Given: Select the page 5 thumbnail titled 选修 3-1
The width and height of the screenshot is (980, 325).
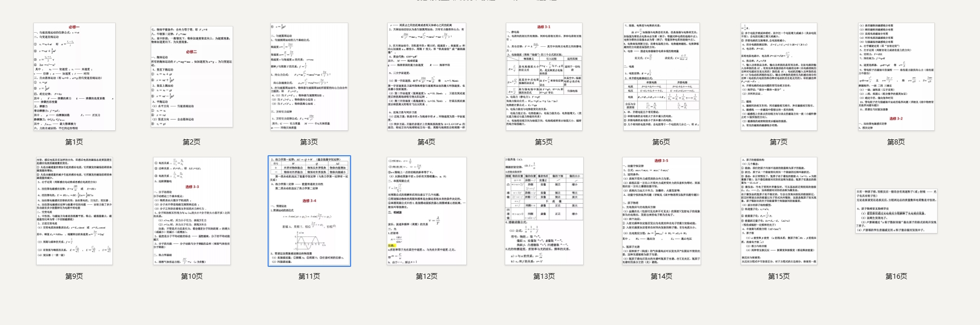Looking at the screenshot, I should 544,77.
